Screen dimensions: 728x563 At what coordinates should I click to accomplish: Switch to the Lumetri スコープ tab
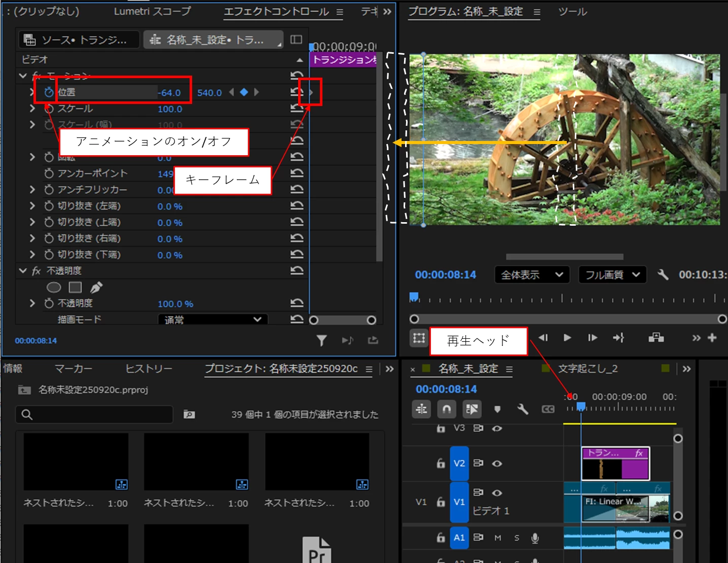pos(153,11)
